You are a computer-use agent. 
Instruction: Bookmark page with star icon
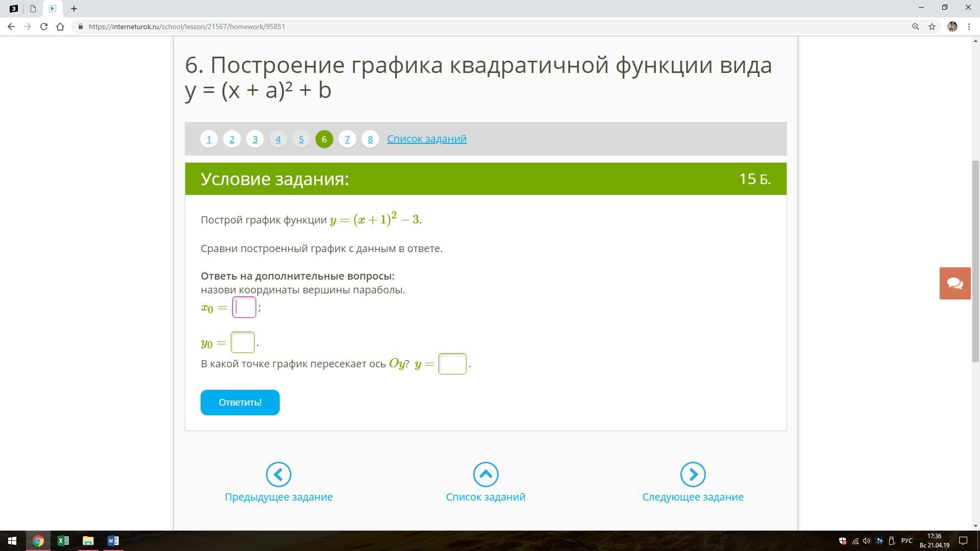click(x=932, y=27)
